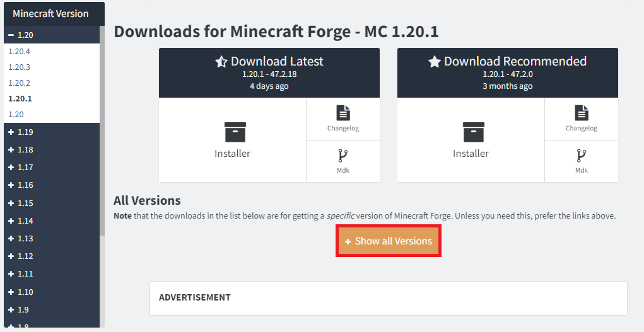Click the half-star icon beside Download Latest
The width and height of the screenshot is (644, 332).
pos(221,62)
